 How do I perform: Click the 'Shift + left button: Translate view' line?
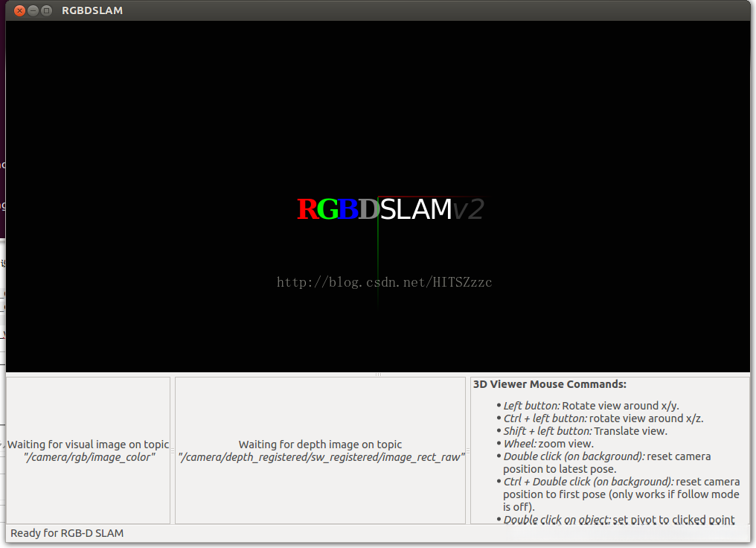586,431
